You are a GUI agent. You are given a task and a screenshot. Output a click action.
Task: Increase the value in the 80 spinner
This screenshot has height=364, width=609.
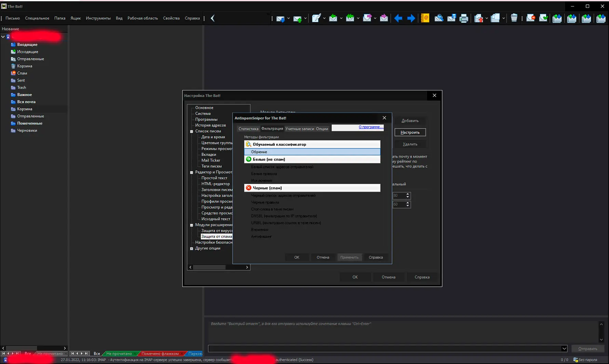407,194
